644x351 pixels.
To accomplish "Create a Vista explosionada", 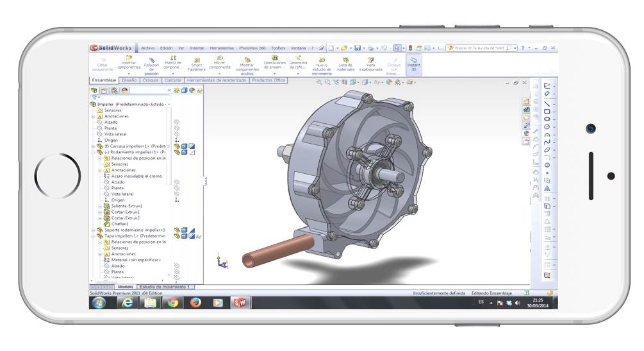I will coord(370,63).
